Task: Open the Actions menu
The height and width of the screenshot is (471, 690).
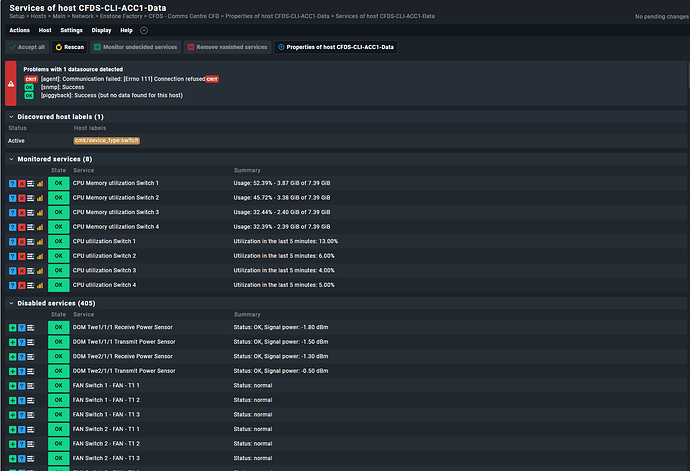Action: point(19,30)
